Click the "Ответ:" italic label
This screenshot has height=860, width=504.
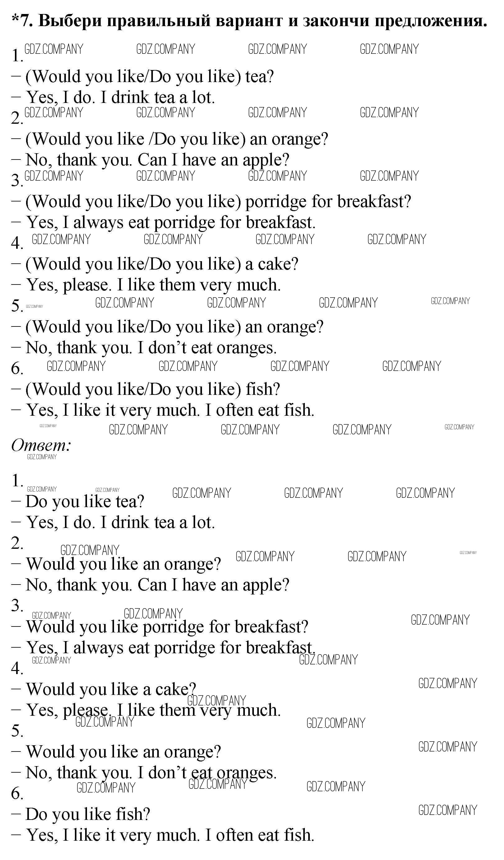pos(41,445)
